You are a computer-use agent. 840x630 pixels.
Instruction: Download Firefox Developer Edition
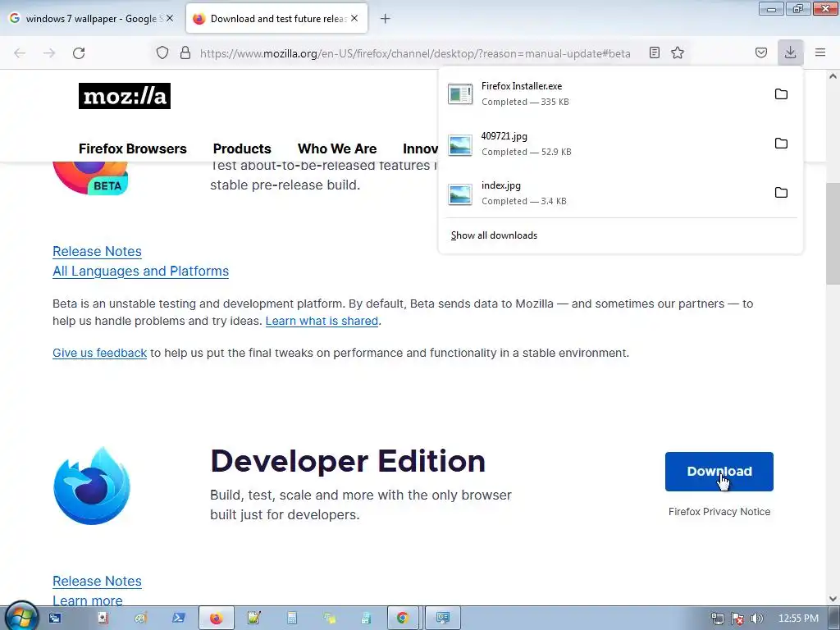pos(719,472)
